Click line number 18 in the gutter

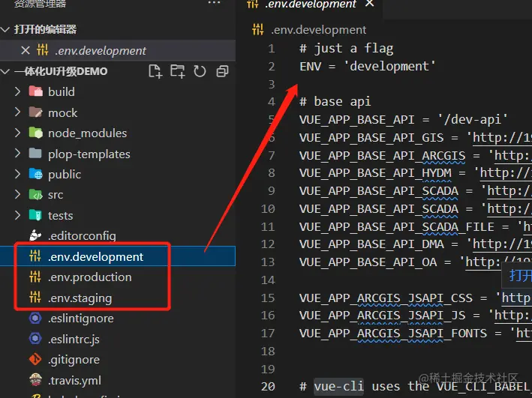tap(268, 352)
